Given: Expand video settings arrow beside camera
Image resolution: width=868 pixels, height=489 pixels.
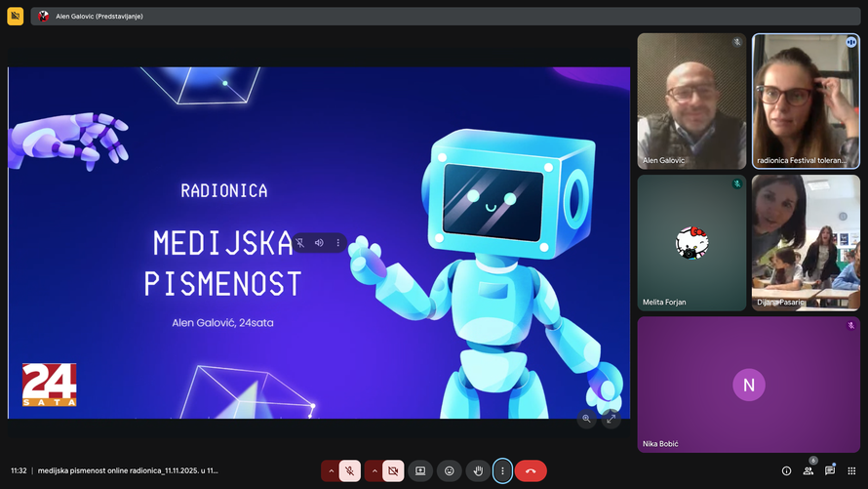Looking at the screenshot, I should click(375, 470).
